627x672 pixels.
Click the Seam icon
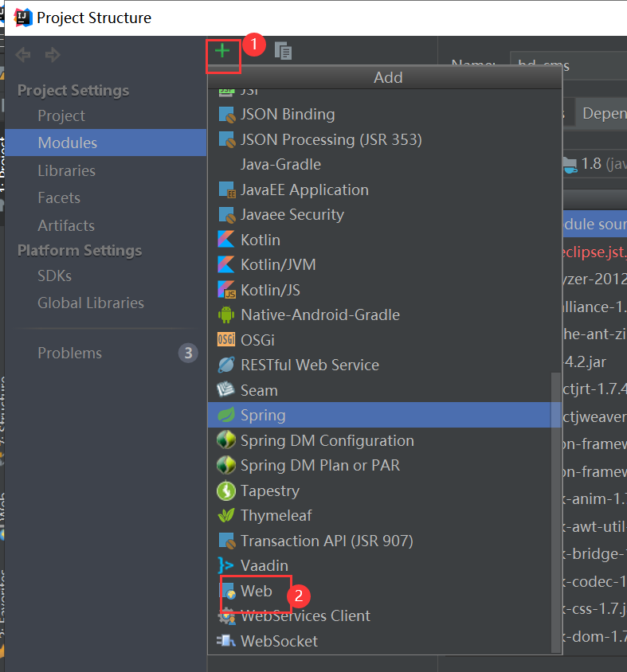click(225, 390)
